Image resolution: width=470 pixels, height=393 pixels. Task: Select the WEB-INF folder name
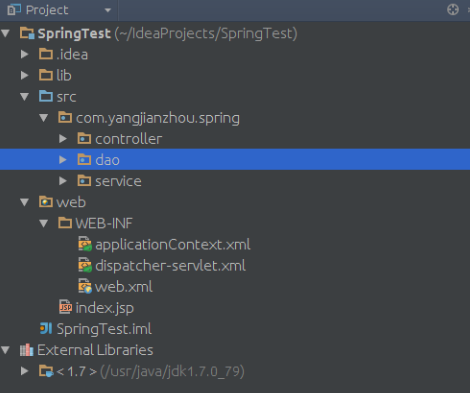(104, 223)
